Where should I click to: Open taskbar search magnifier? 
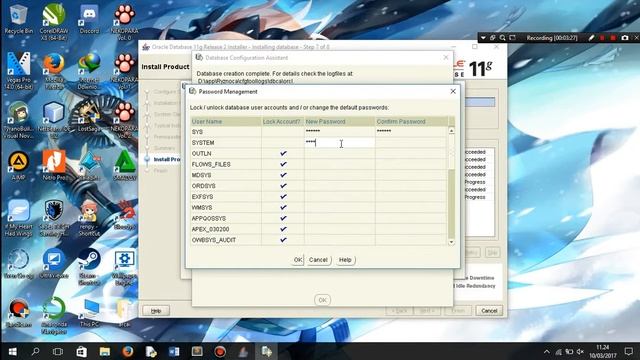(x=36, y=351)
